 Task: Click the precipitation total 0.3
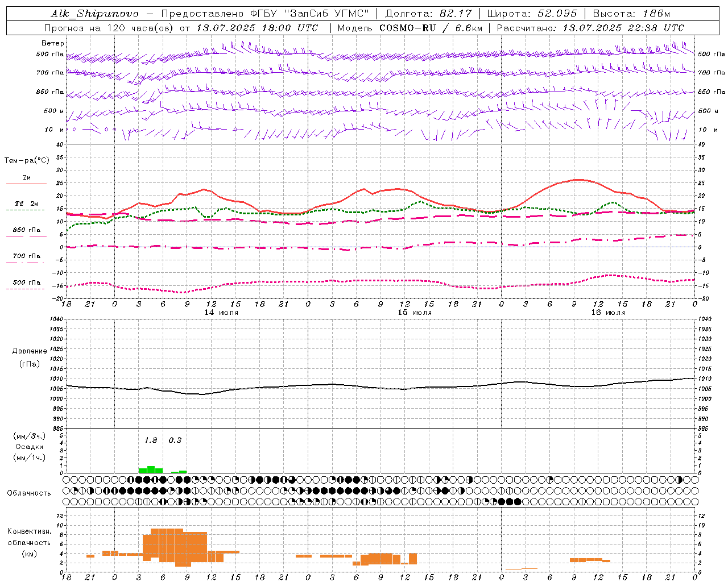[175, 440]
